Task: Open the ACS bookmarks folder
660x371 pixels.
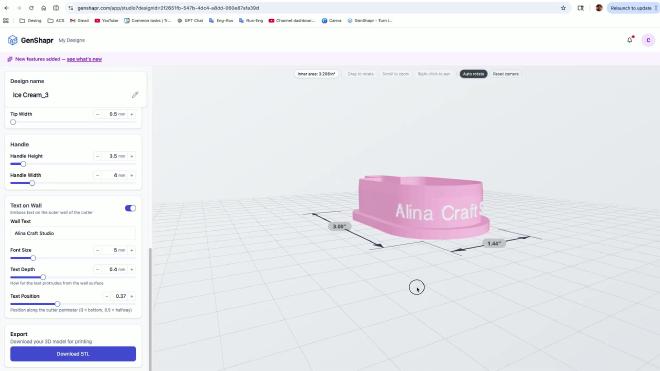Action: [56, 20]
